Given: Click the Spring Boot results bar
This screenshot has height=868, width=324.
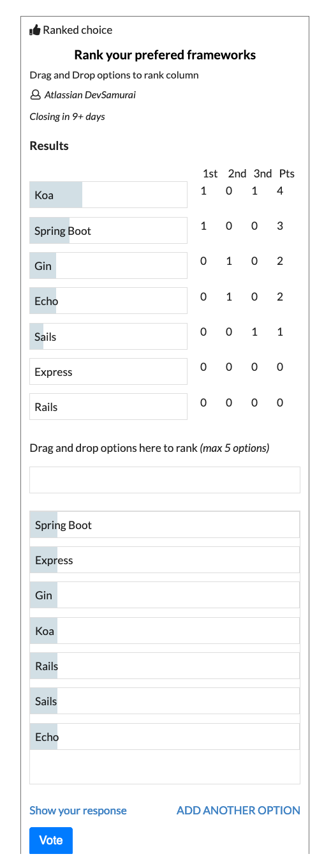Looking at the screenshot, I should [108, 230].
